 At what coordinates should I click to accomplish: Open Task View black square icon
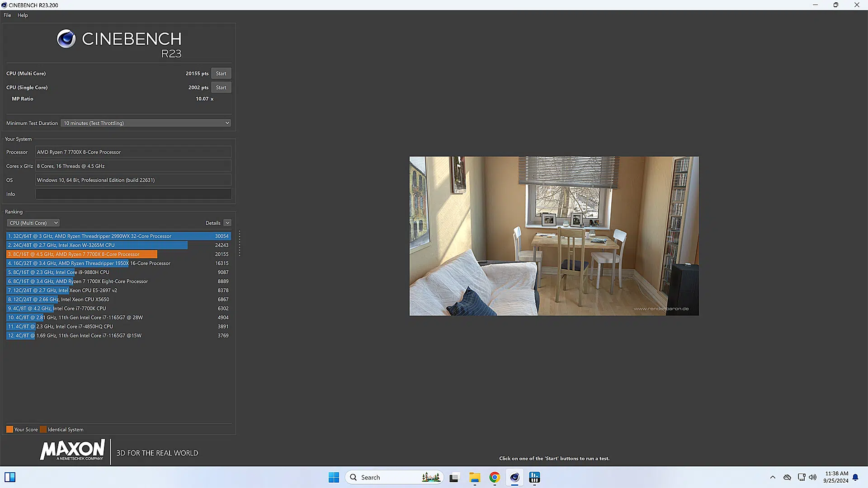[454, 477]
